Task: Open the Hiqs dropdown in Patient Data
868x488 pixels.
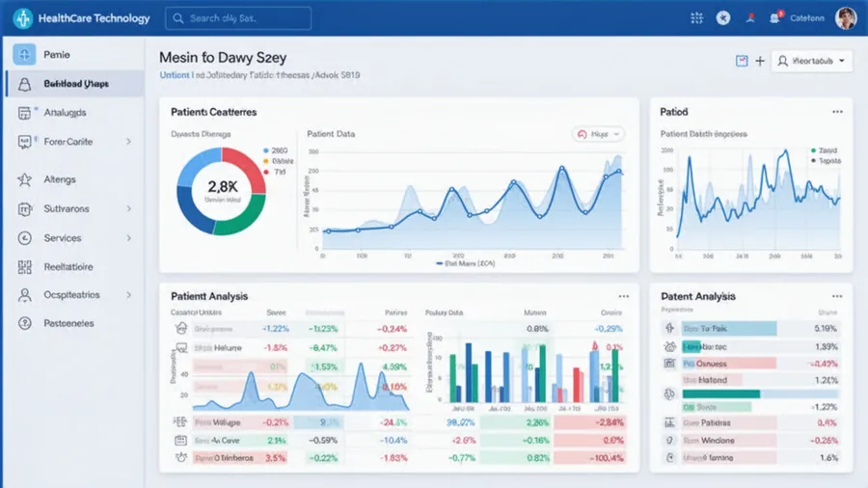Action: pyautogui.click(x=598, y=134)
